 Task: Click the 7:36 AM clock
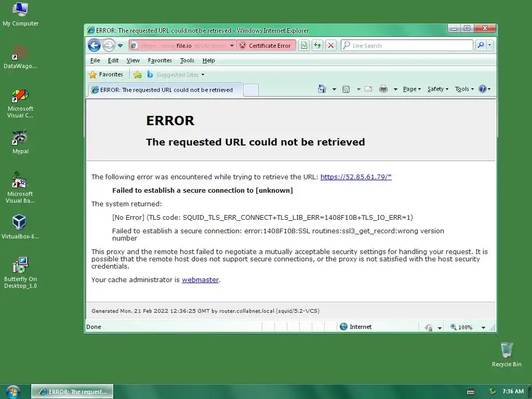pyautogui.click(x=513, y=391)
